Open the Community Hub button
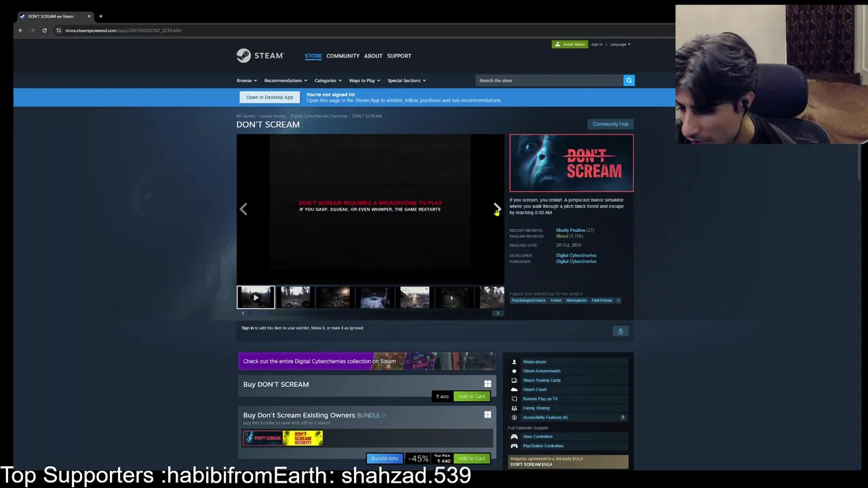 click(x=610, y=124)
